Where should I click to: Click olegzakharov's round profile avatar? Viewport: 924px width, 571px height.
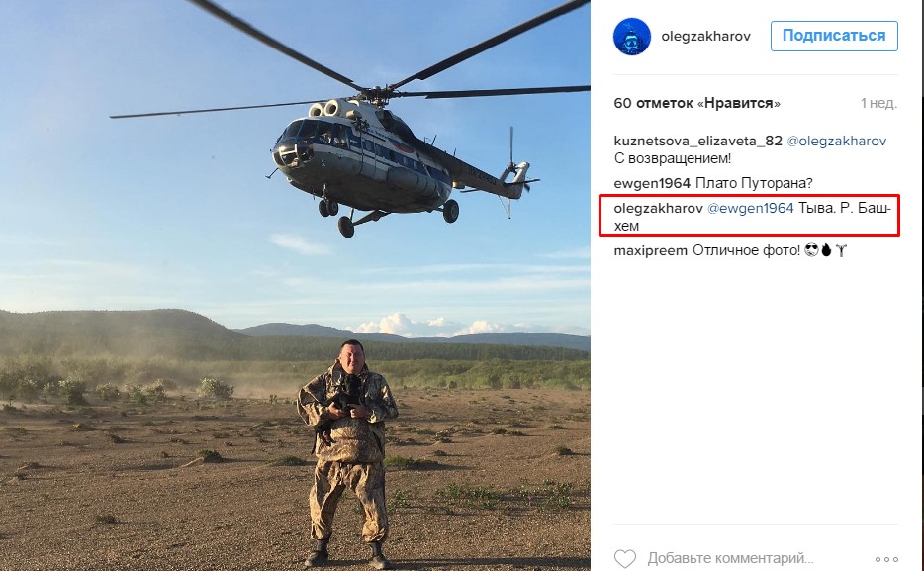point(632,37)
